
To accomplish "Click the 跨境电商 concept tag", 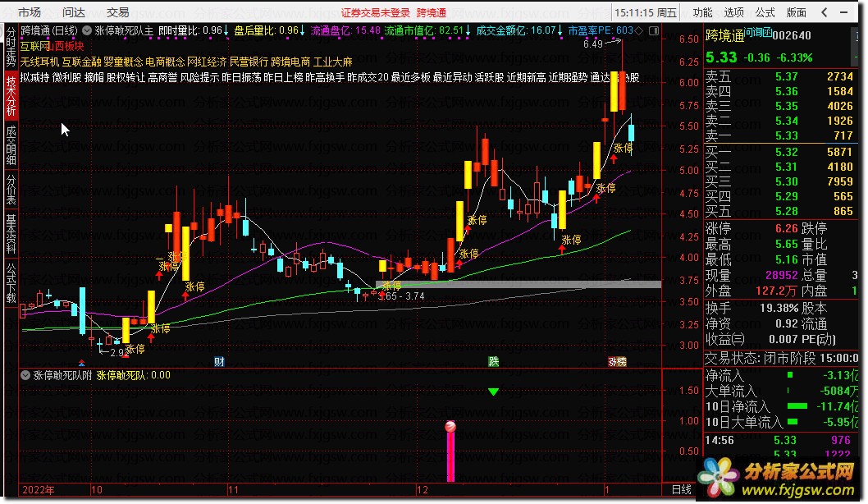I will (290, 62).
